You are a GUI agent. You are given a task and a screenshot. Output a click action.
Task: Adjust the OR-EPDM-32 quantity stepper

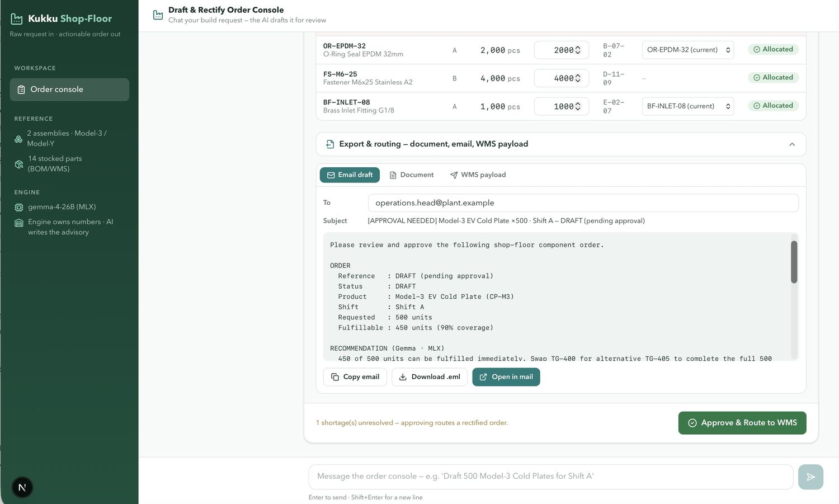pyautogui.click(x=578, y=50)
